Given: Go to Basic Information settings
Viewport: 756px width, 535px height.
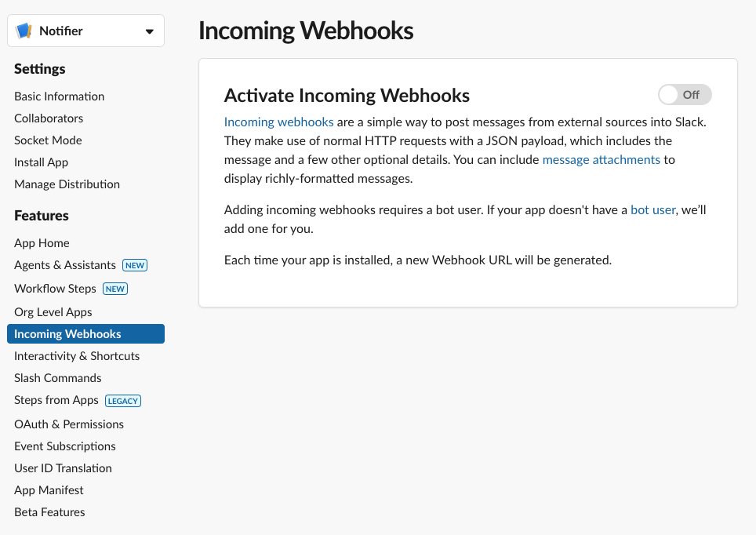Looking at the screenshot, I should pyautogui.click(x=59, y=96).
